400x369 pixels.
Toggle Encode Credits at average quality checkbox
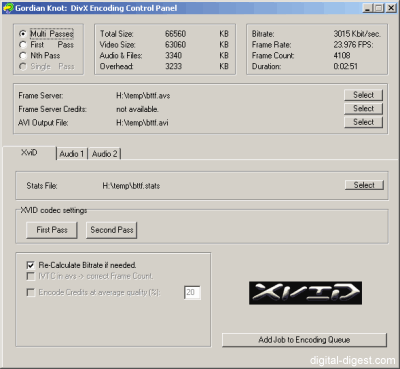(x=30, y=292)
